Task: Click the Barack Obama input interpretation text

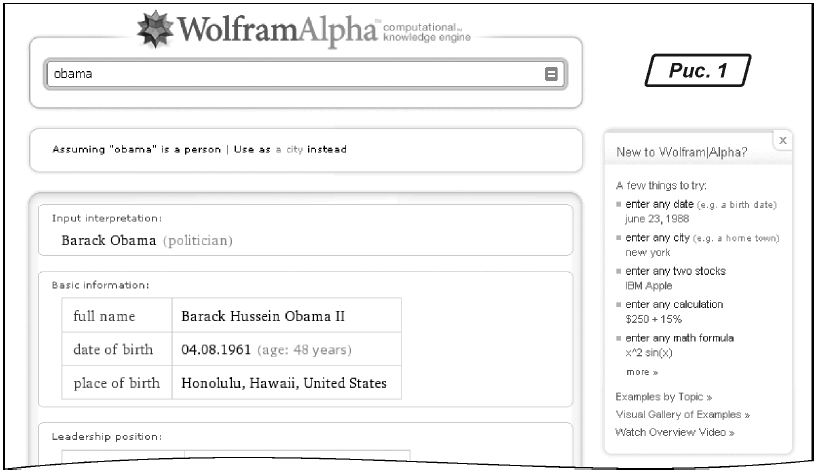Action: click(108, 240)
